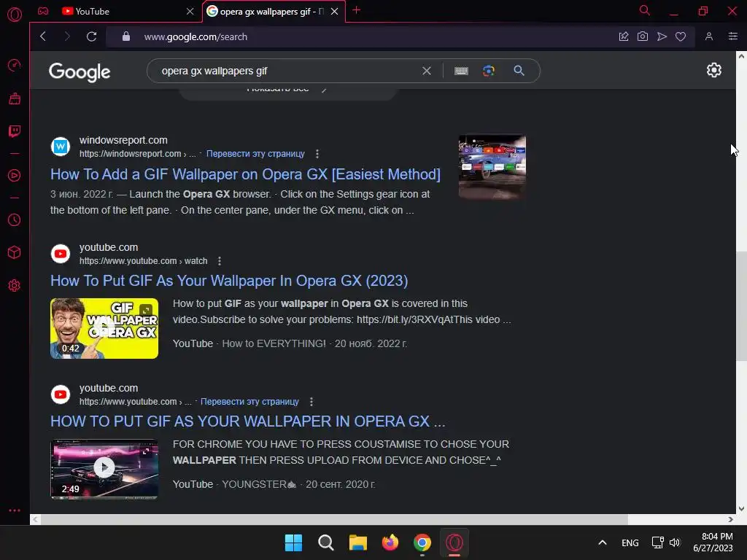Open options dots for youtube.com watch result

[219, 261]
